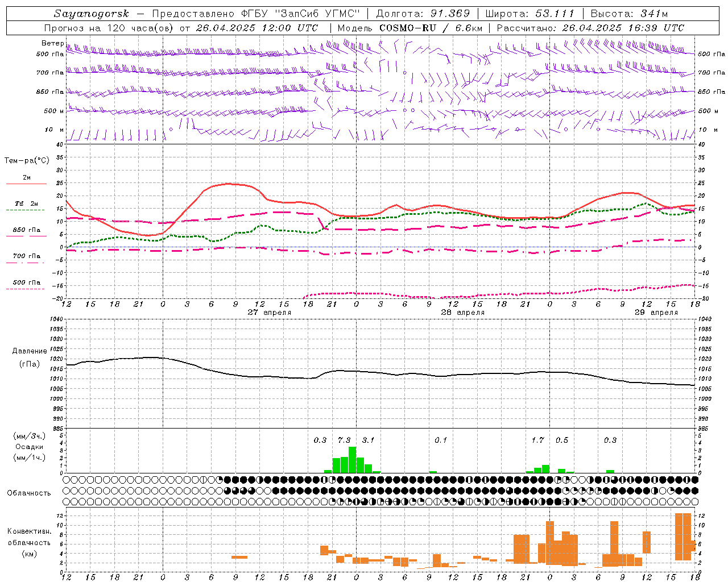
Task: Click the "(мм/3ч.)" precipitation unit label
Action: [29, 436]
